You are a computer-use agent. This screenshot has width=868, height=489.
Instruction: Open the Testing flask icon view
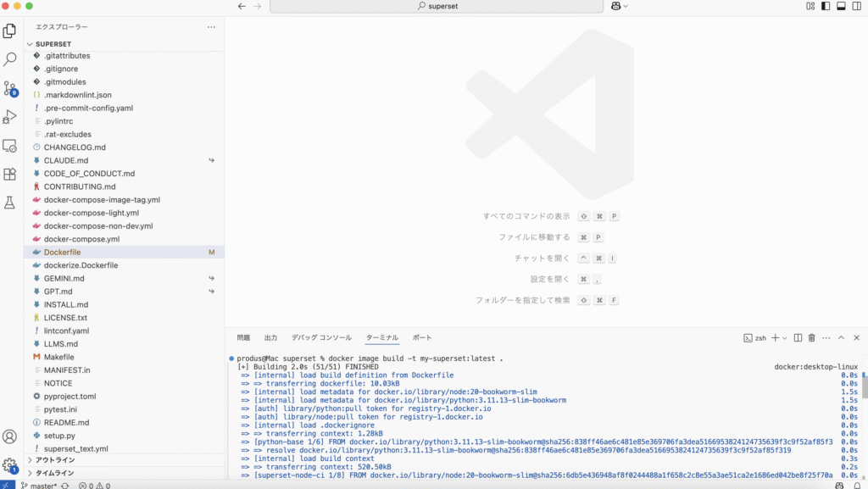pyautogui.click(x=10, y=203)
